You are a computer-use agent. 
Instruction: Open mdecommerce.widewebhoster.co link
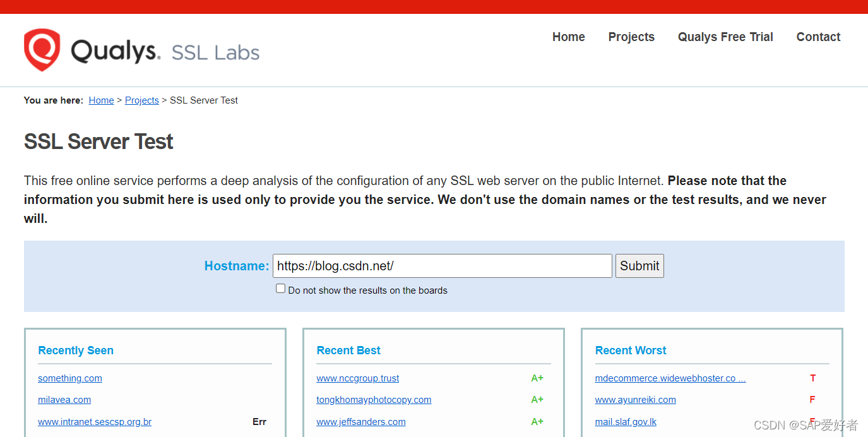pos(670,378)
